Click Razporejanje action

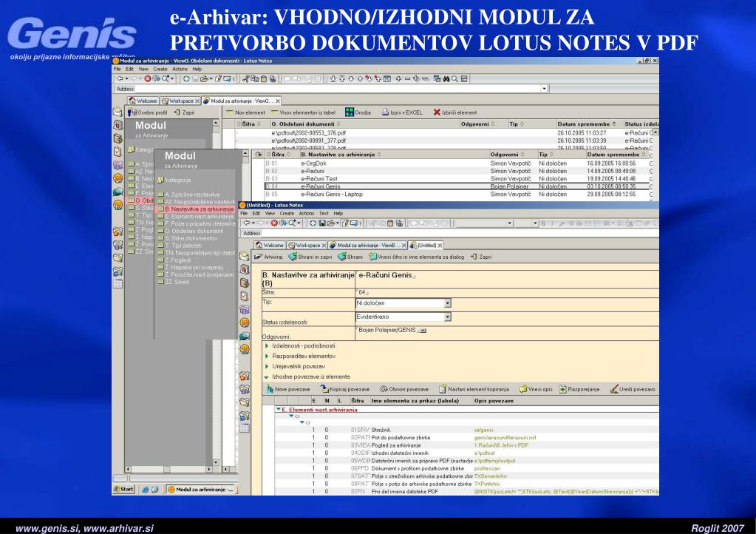point(579,389)
